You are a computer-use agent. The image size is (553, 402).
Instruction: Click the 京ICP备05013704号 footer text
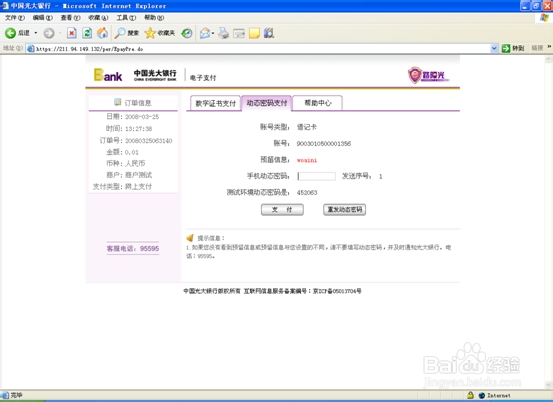pyautogui.click(x=337, y=291)
